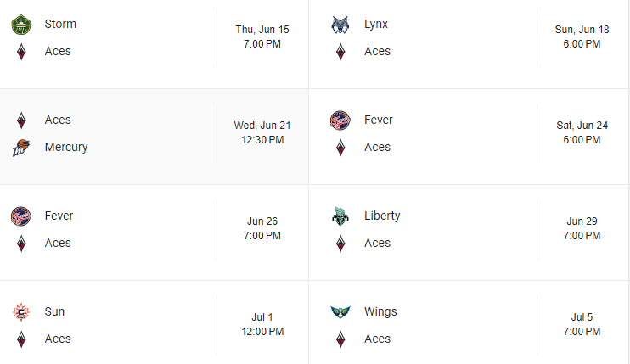
Task: Click Aces logo in the Storm matchup
Action: 21,52
